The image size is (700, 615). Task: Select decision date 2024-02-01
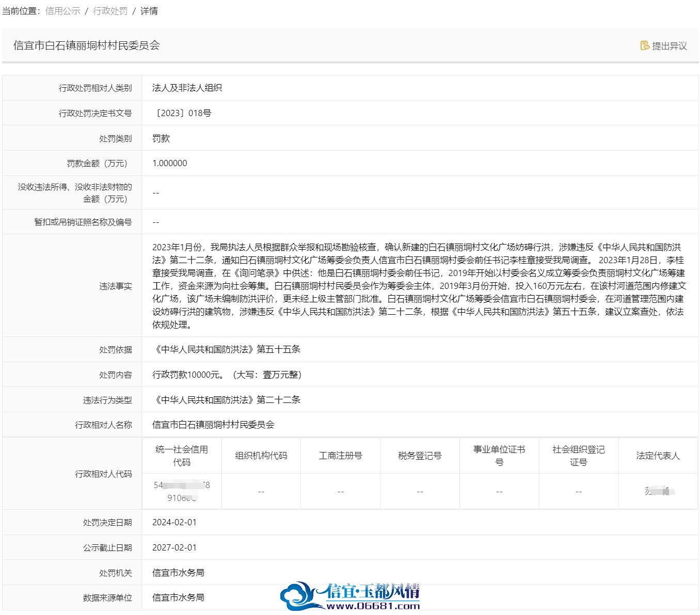point(174,522)
